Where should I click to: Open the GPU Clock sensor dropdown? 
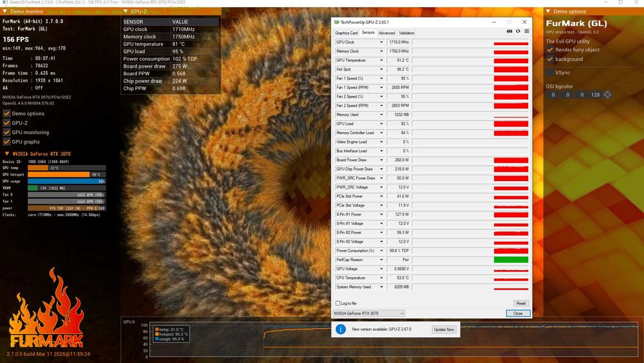[x=381, y=42]
